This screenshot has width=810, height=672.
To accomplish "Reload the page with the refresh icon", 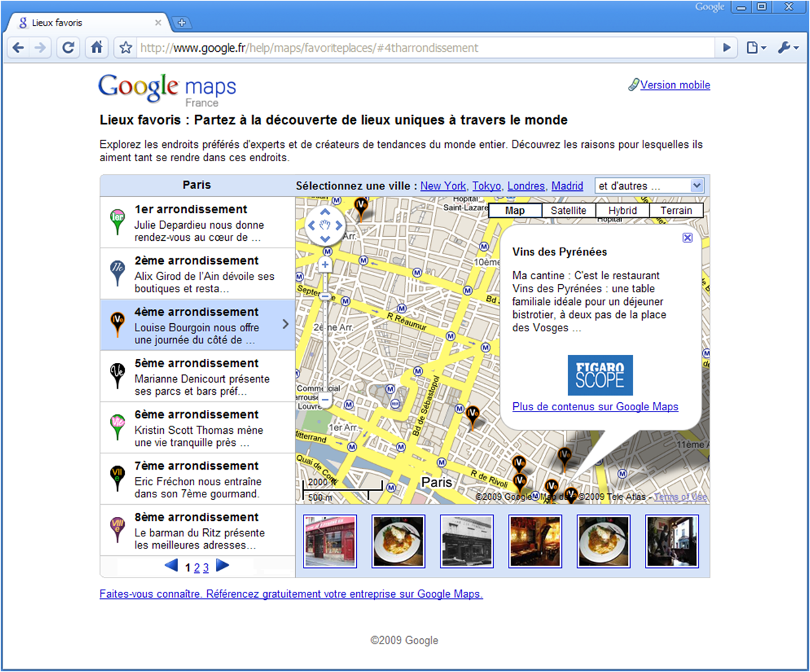I will [68, 48].
